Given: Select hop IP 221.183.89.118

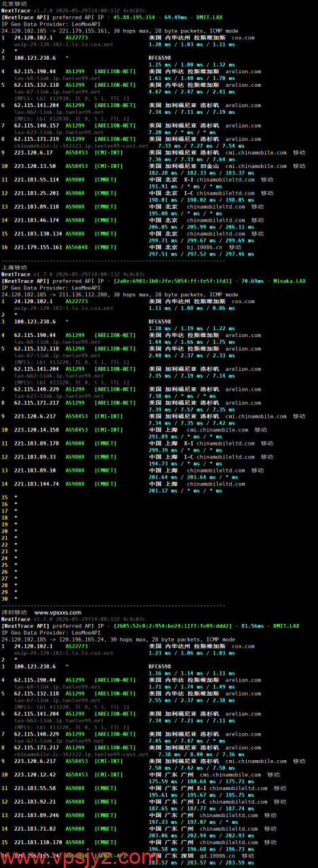Looking at the screenshot, I should (36, 206).
